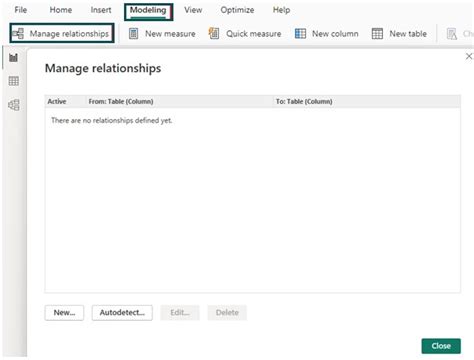
Task: Click the New... relationship button
Action: tap(64, 313)
